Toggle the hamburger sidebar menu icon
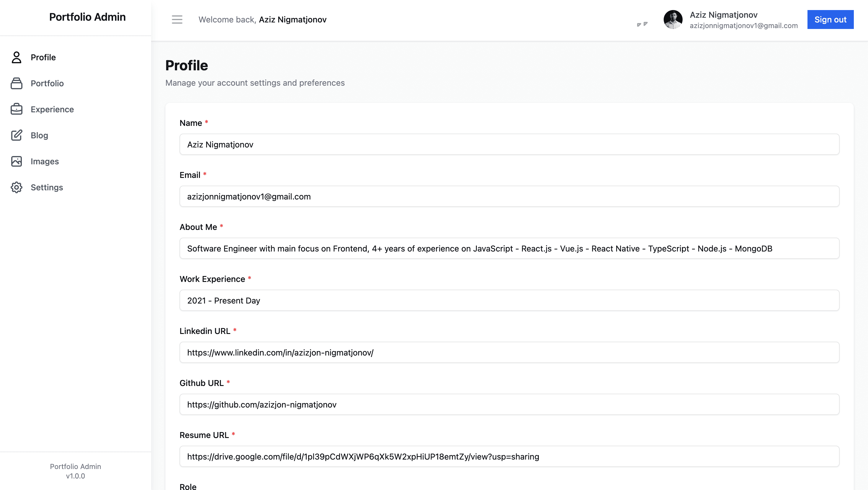 [x=177, y=20]
